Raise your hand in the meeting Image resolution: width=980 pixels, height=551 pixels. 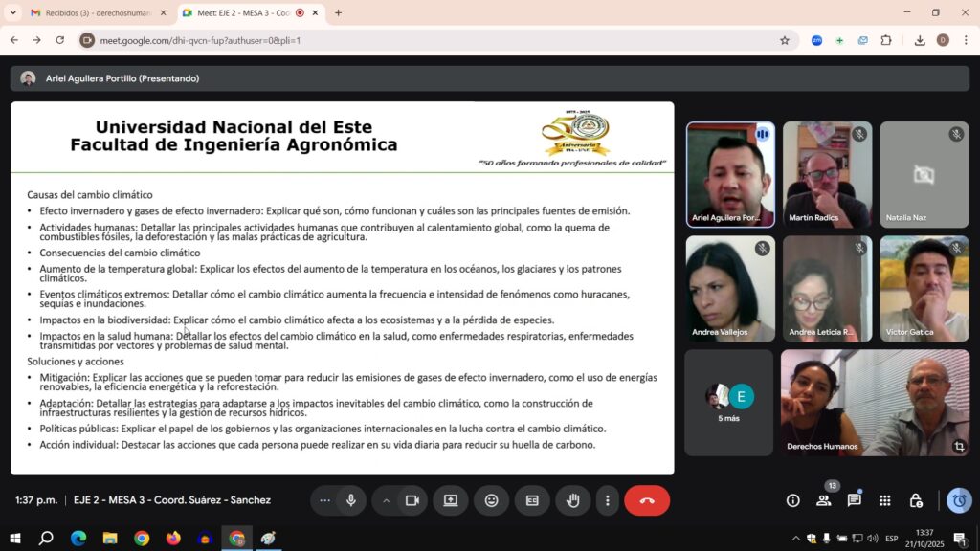(572, 499)
